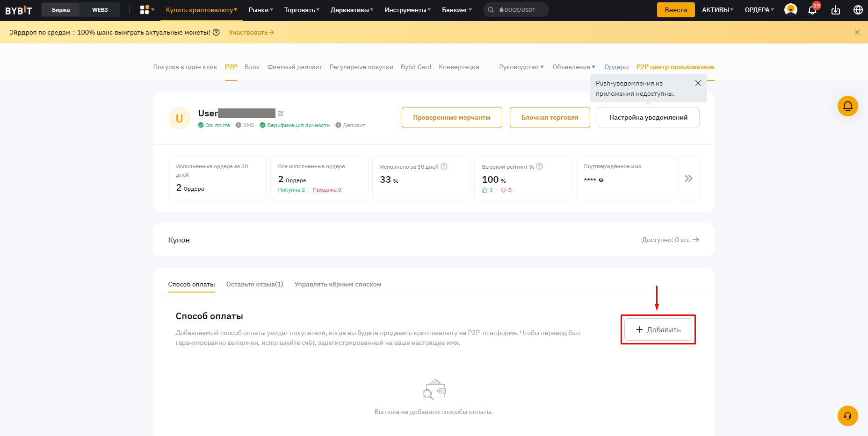The width and height of the screenshot is (868, 436).
Task: Expand stats with double chevron arrow
Action: 688,179
